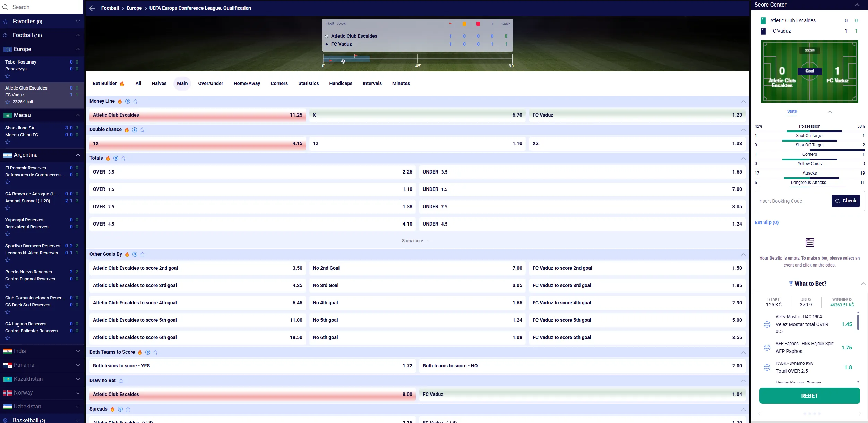The image size is (868, 423).
Task: Click Show more under Totals
Action: coord(415,241)
